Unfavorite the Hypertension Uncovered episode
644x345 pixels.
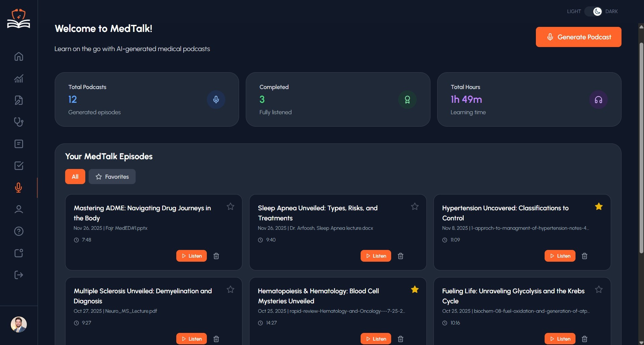point(599,207)
